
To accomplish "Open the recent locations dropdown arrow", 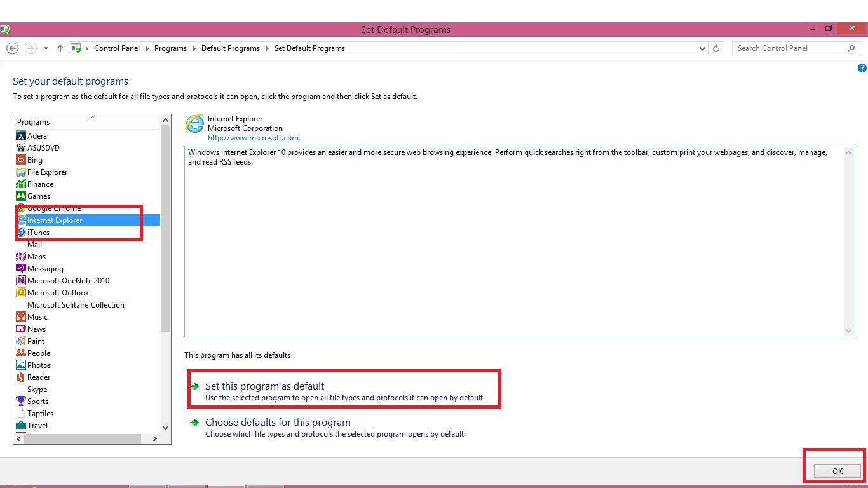I will click(x=46, y=48).
